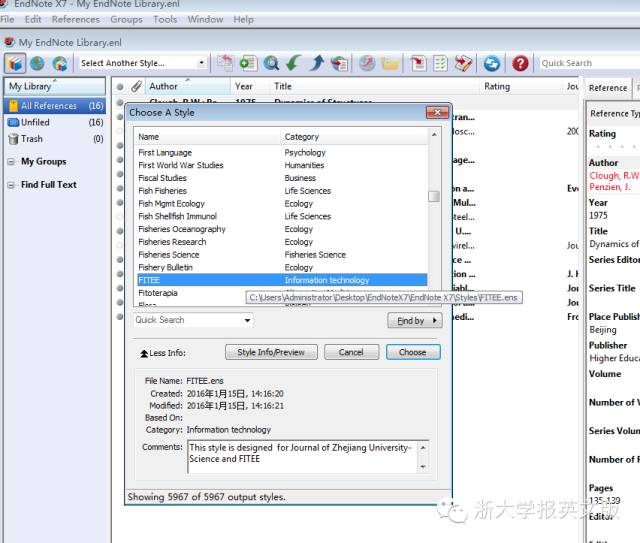Click the style list scrollbar thumb
Viewport: 640px width, 543px height.
(x=434, y=196)
